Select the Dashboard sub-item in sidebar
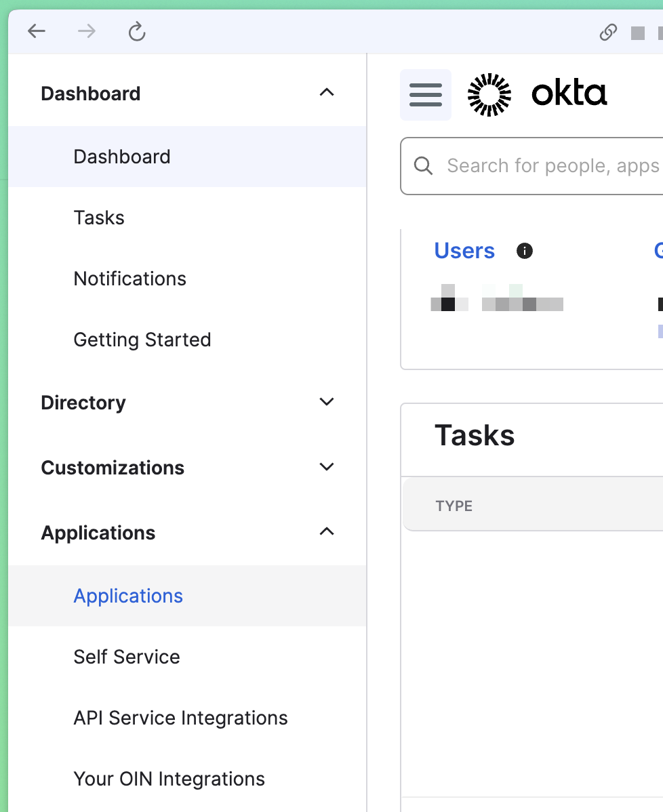This screenshot has width=663, height=812. coord(188,157)
